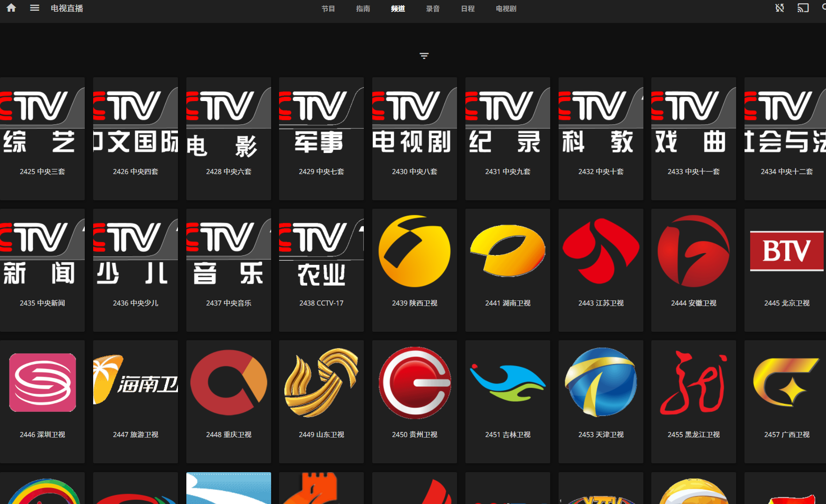Click the label 2425 中央三套

tap(42, 172)
